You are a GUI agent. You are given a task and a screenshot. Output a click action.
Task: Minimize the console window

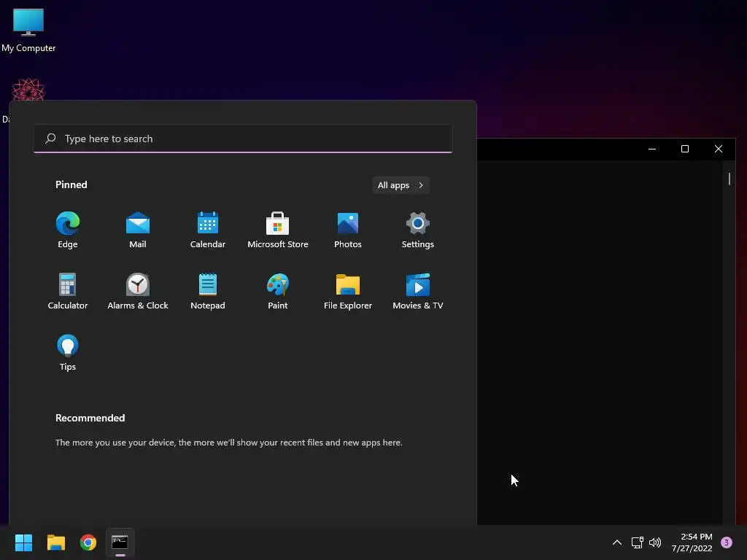[652, 149]
